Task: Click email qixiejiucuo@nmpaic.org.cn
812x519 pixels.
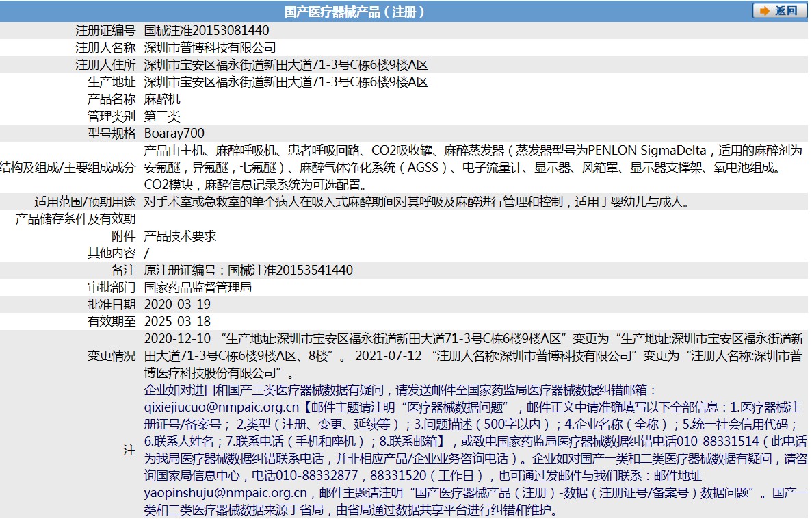Action: 222,407
